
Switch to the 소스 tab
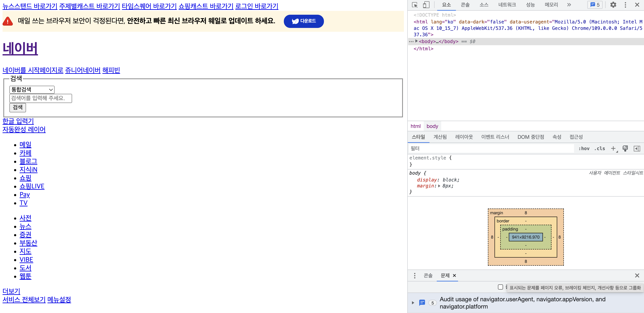tap(484, 5)
